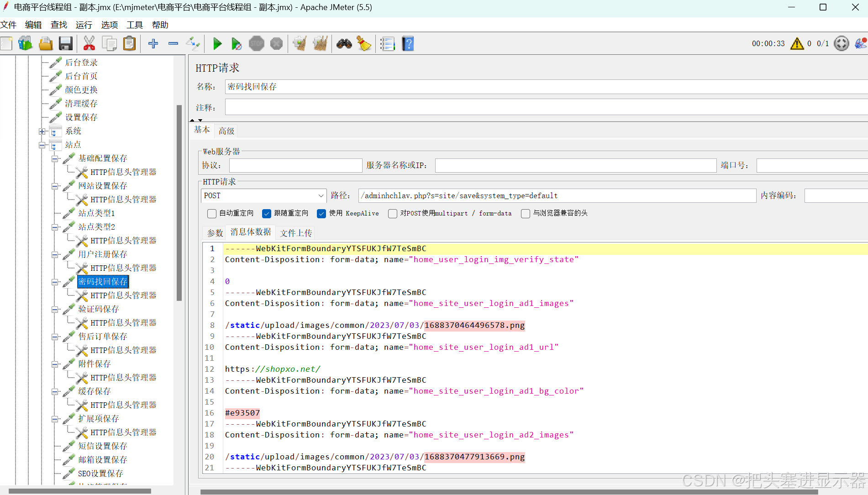
Task: Click the 服务器名称或IP input field
Action: tap(575, 165)
